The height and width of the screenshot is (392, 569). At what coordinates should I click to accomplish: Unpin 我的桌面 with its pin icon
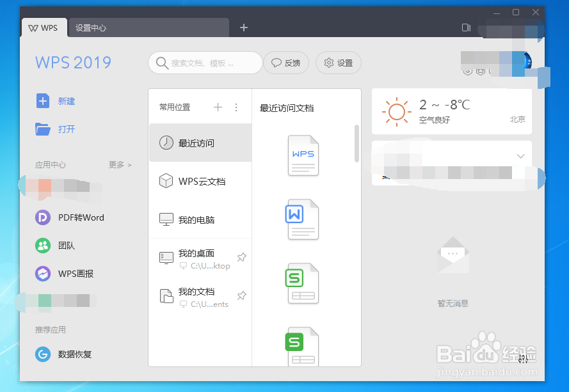click(x=241, y=257)
